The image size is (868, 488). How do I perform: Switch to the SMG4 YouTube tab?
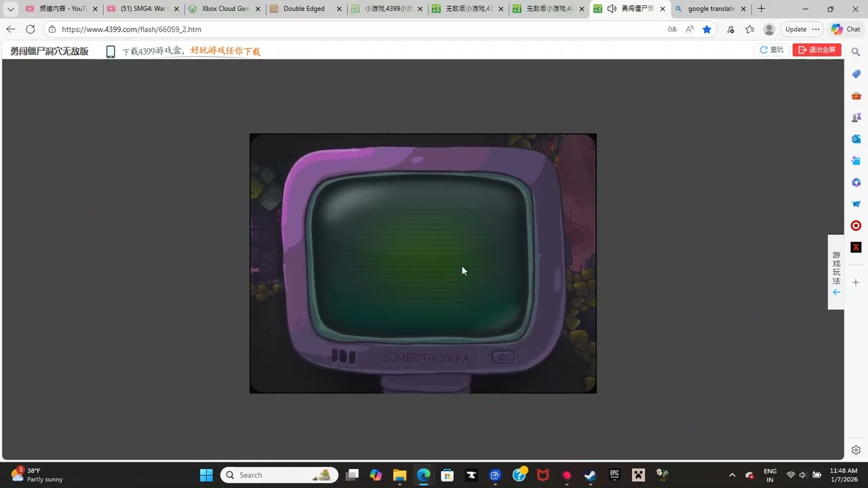pos(142,9)
